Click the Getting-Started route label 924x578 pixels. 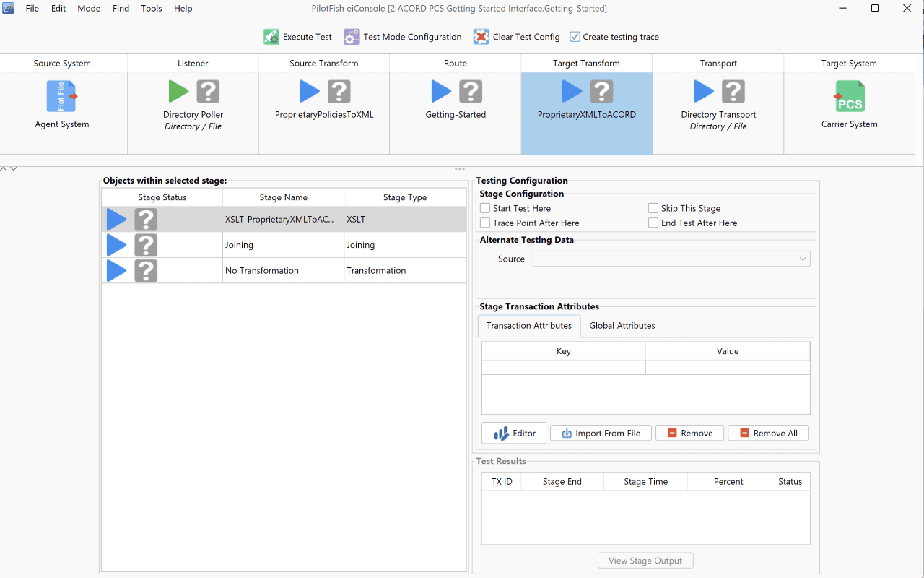pyautogui.click(x=456, y=115)
